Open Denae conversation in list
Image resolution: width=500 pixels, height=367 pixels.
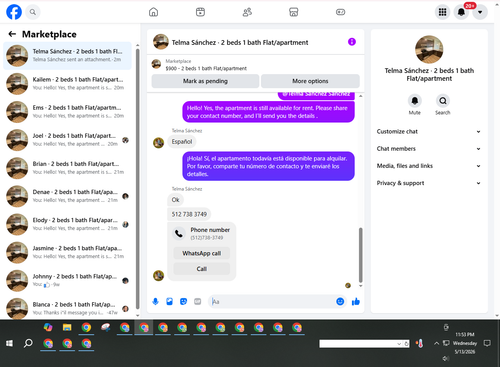tap(67, 196)
